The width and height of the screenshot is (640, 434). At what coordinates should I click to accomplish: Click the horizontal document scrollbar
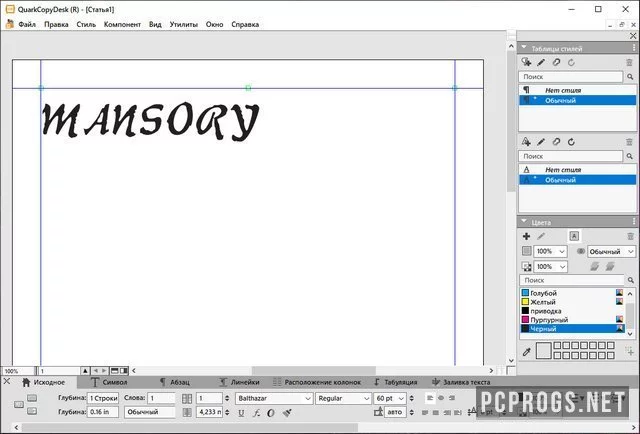[x=313, y=371]
